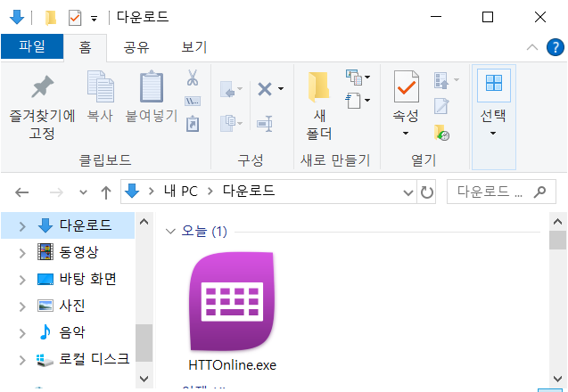Click the Cut scissors icon
Image resolution: width=568 pixels, height=392 pixels.
coord(193,78)
